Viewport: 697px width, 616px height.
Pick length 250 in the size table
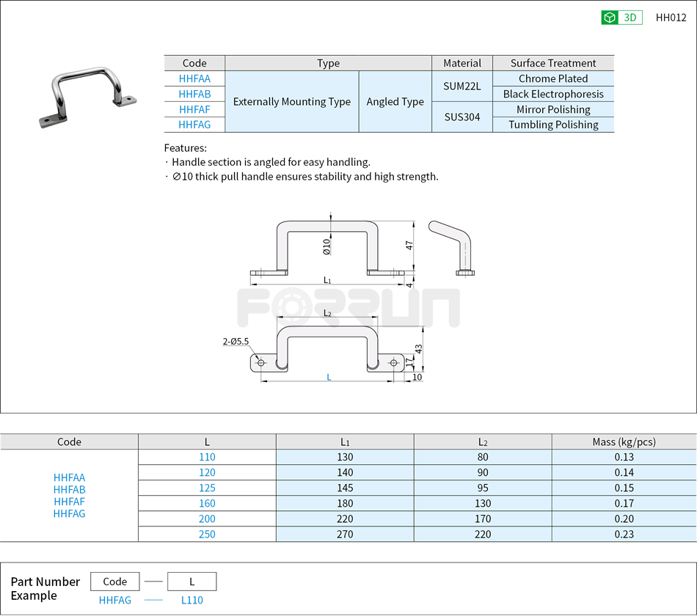coord(207,534)
